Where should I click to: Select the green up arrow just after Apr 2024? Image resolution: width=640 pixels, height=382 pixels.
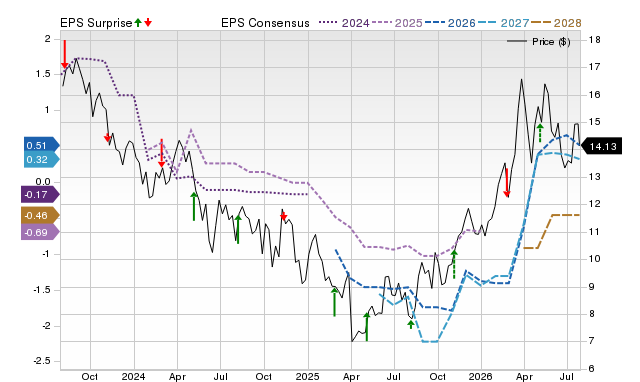(x=194, y=206)
